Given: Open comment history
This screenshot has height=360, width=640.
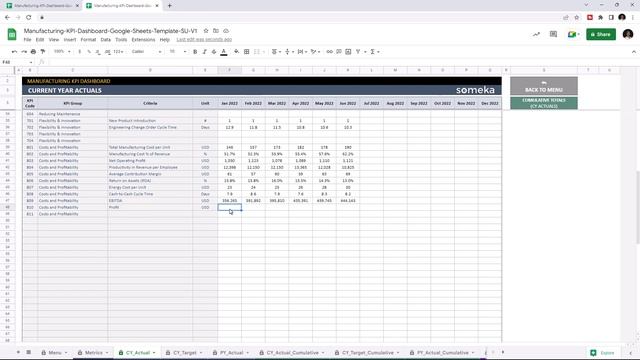Looking at the screenshot, I should (553, 34).
